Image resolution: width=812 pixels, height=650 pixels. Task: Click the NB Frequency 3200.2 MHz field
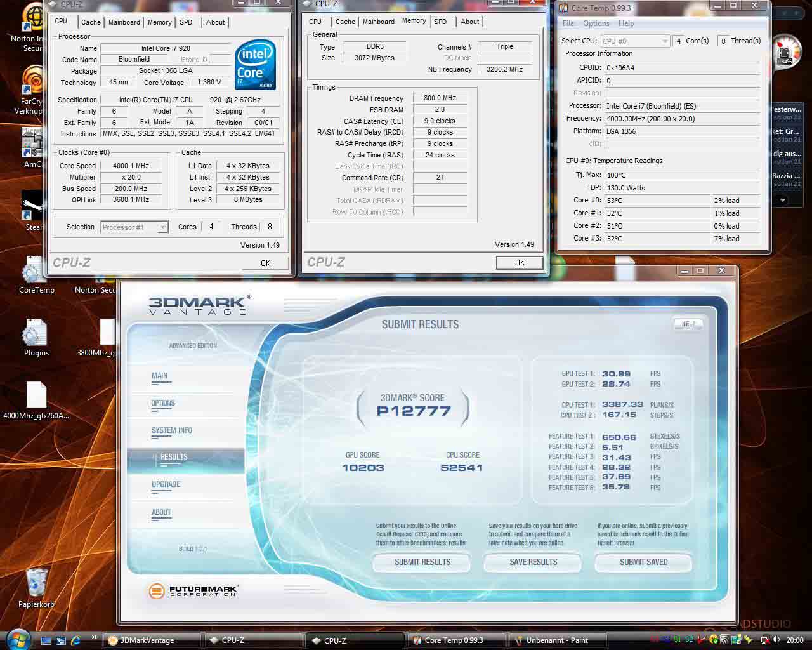[504, 69]
